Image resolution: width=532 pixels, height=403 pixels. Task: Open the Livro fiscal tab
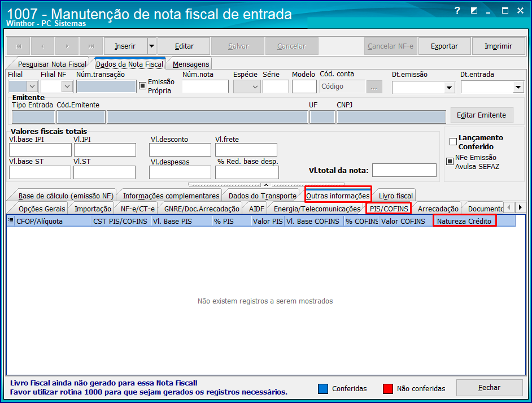(x=395, y=196)
